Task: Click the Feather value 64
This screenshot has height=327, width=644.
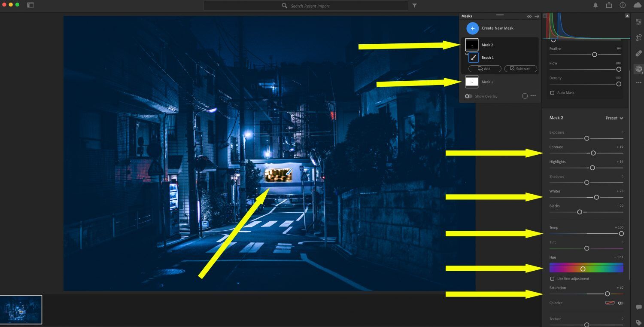Action: 619,49
